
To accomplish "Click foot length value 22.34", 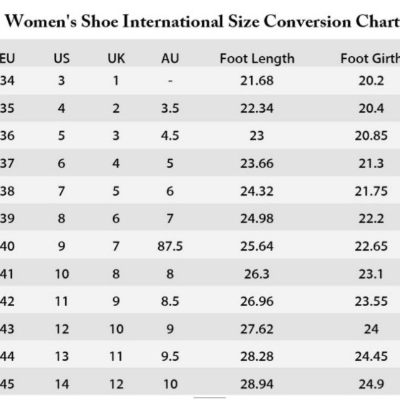I will tap(257, 108).
